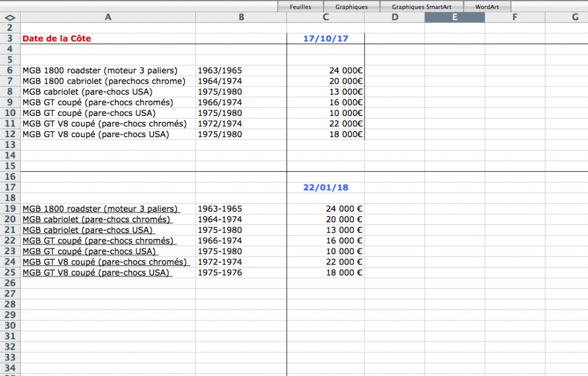Screen dimensions: 588x376
Task: Select row 30 header
Action: (x=10, y=325)
